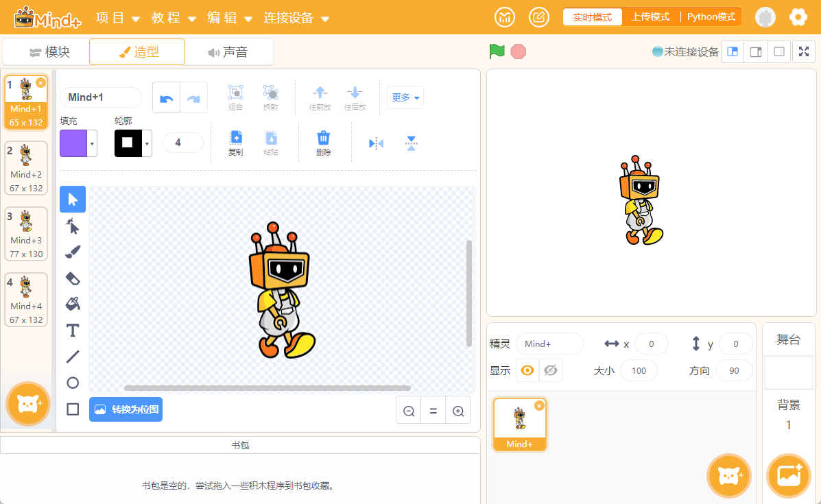
Task: Select the Mind+3 costume thumbnail
Action: pos(25,234)
